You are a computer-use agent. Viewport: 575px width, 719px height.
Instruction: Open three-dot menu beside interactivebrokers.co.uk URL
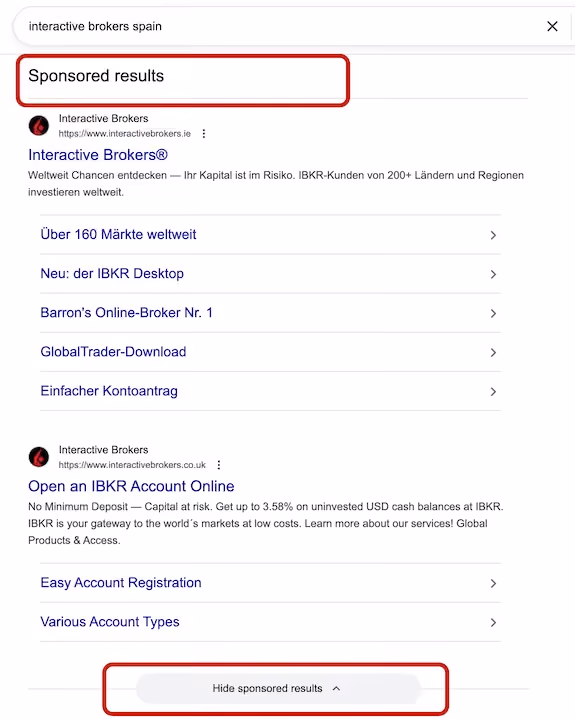point(219,465)
